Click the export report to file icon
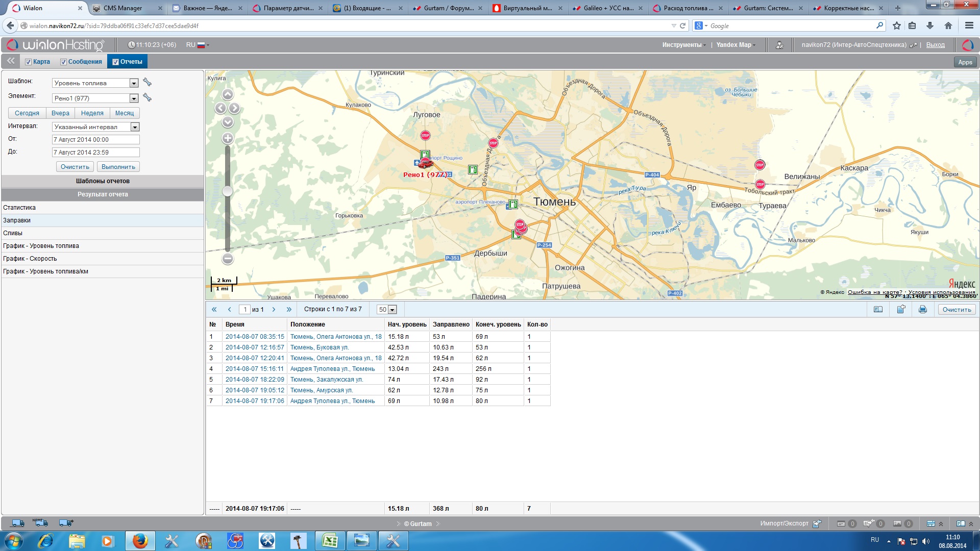Viewport: 980px width, 551px height. click(901, 309)
